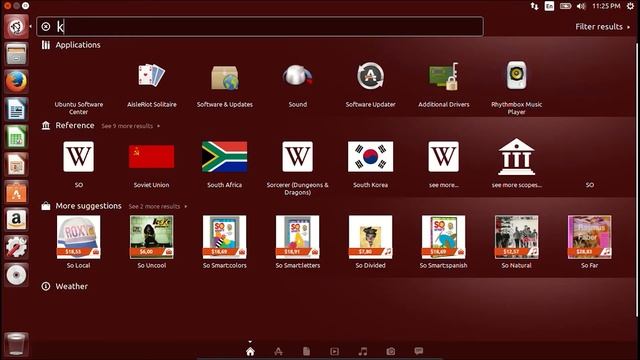This screenshot has width=640, height=360.
Task: Open the So Divided album suggestion
Action: [x=370, y=242]
